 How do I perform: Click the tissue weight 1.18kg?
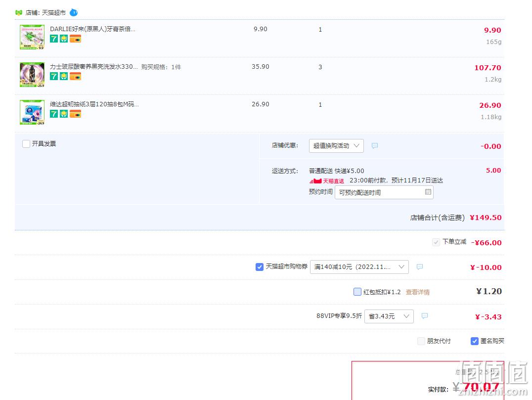(491, 117)
